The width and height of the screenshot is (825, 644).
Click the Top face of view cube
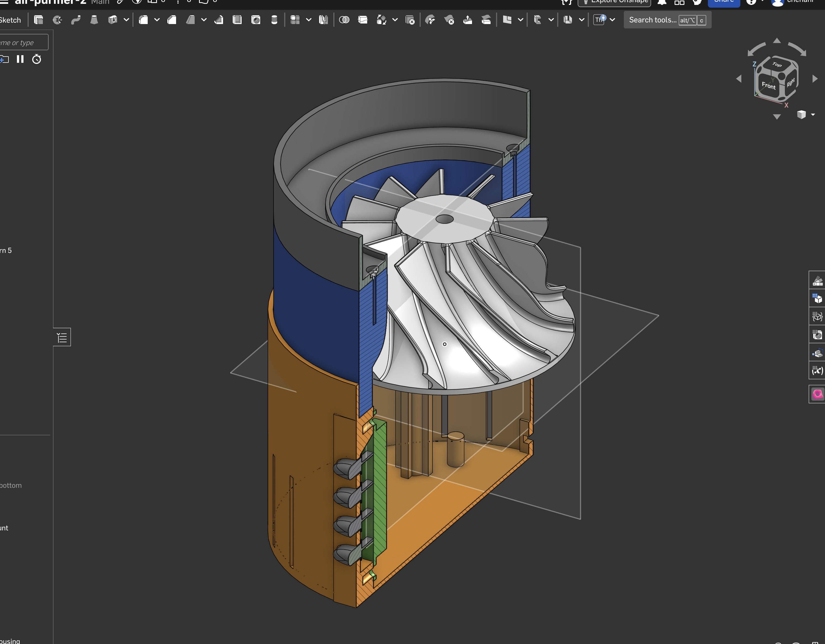(x=777, y=65)
